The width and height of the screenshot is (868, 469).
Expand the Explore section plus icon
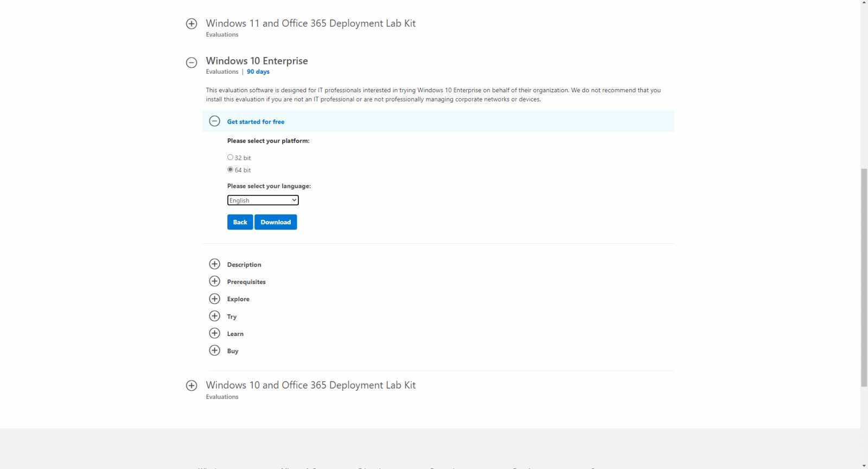(215, 299)
